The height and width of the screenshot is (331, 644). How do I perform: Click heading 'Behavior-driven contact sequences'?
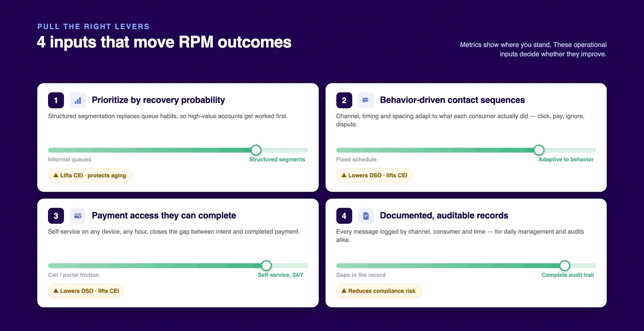coord(452,100)
